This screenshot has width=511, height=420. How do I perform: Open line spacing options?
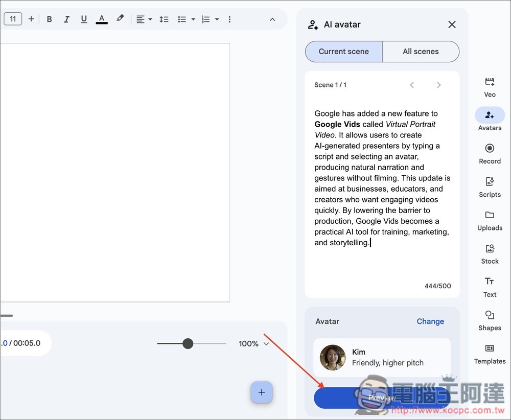(164, 19)
